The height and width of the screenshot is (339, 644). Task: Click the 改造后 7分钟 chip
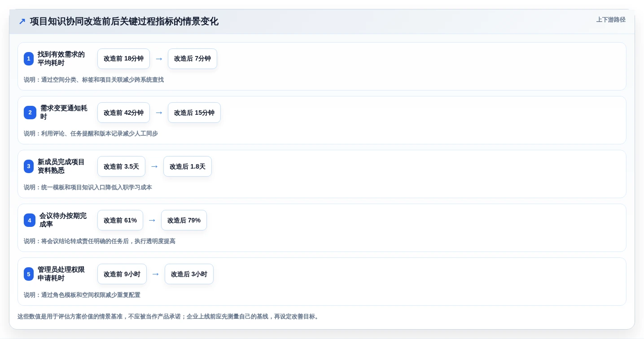[193, 59]
